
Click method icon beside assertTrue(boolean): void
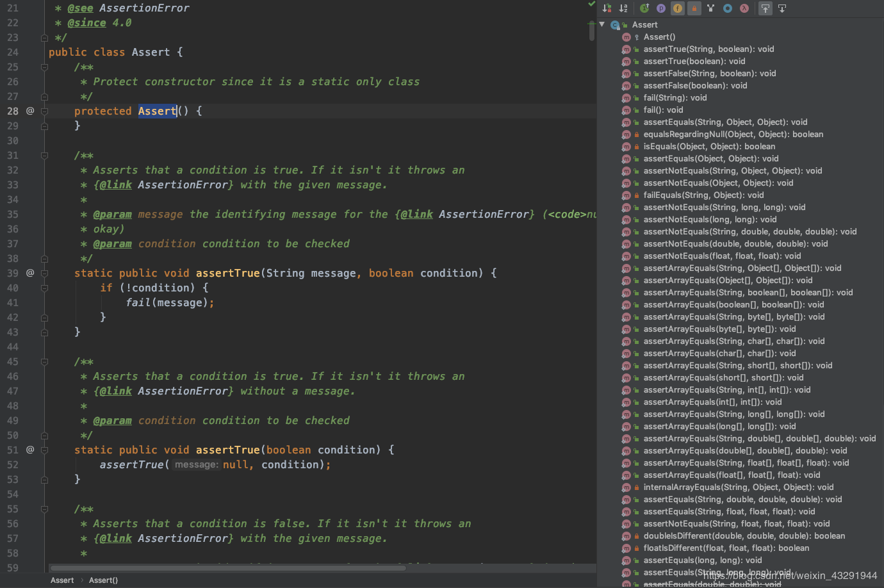pyautogui.click(x=626, y=61)
